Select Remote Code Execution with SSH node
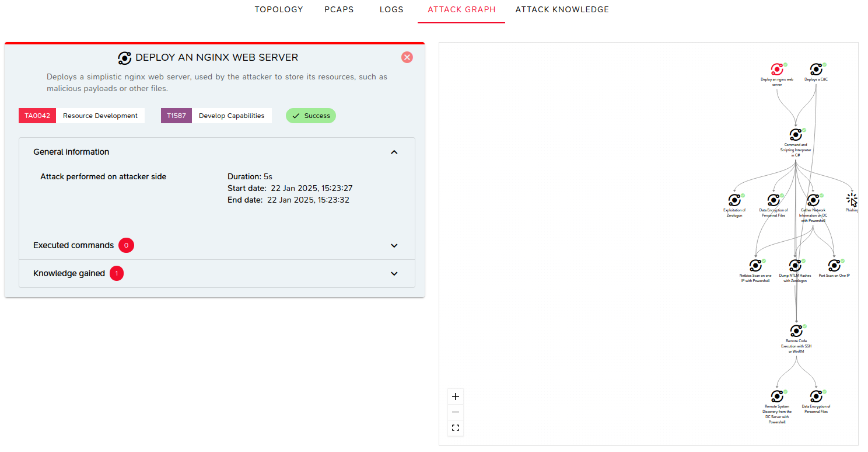 coord(796,331)
